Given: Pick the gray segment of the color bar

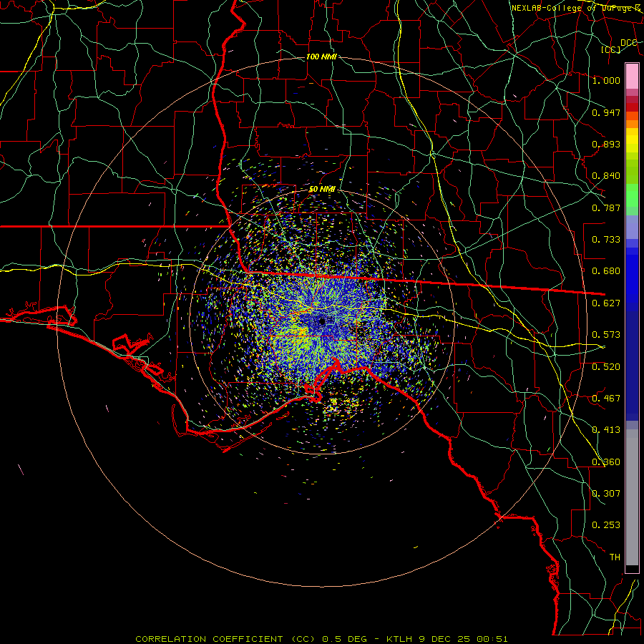Looking at the screenshot, I should [x=632, y=497].
